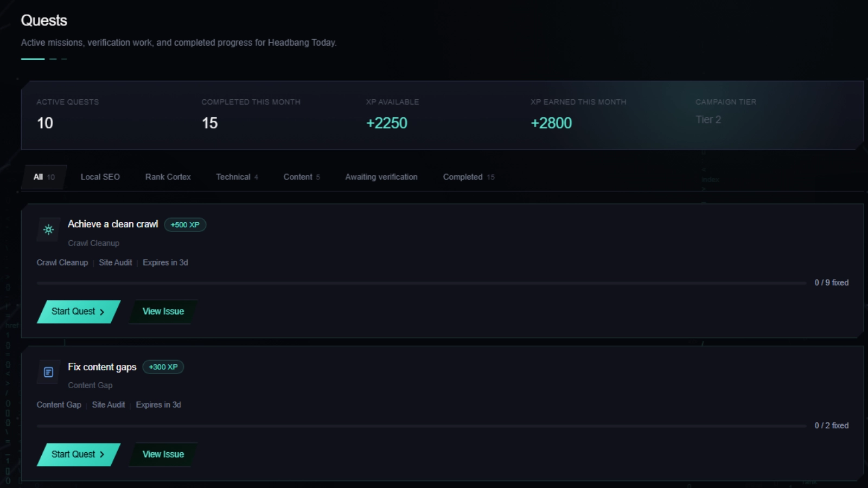Open the Rank Cortex tab
868x488 pixels.
168,177
